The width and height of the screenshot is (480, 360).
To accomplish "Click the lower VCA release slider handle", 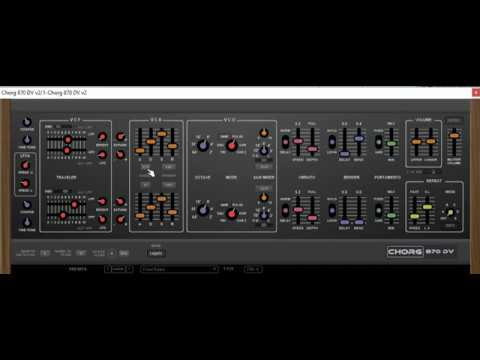I will tap(172, 212).
